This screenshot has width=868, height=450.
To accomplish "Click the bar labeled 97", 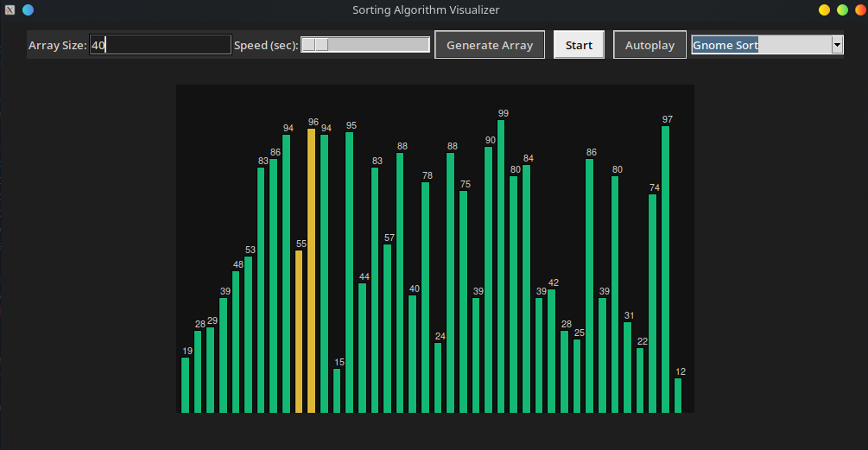I will click(x=665, y=269).
